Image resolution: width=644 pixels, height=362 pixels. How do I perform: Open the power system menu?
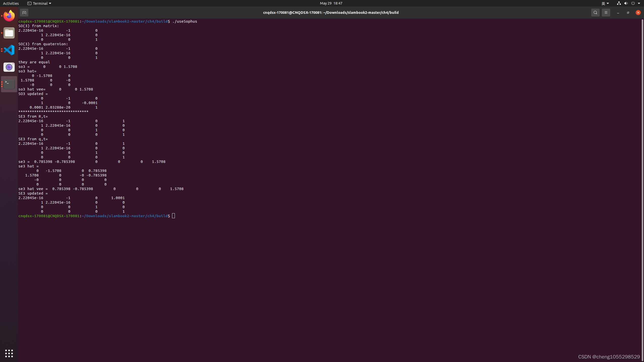(x=633, y=3)
